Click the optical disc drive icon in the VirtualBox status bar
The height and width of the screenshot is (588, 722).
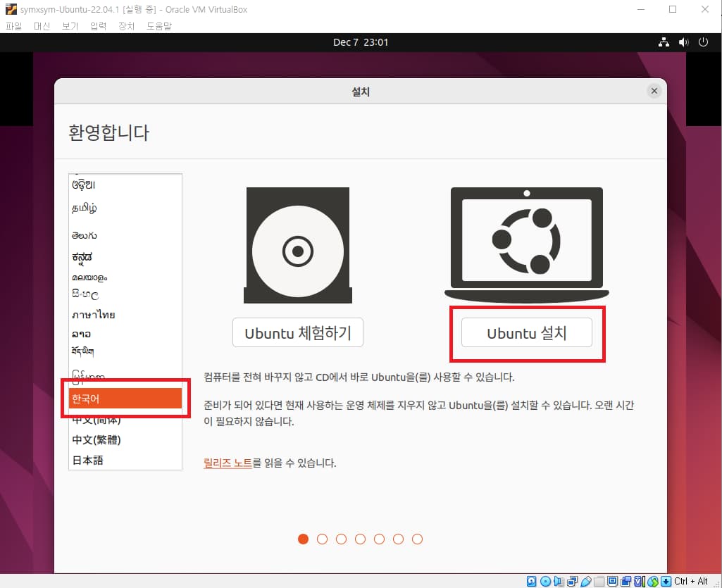coord(546,581)
